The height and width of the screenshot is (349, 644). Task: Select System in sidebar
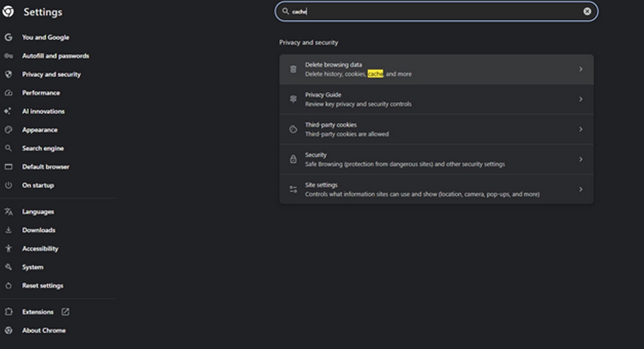[33, 267]
